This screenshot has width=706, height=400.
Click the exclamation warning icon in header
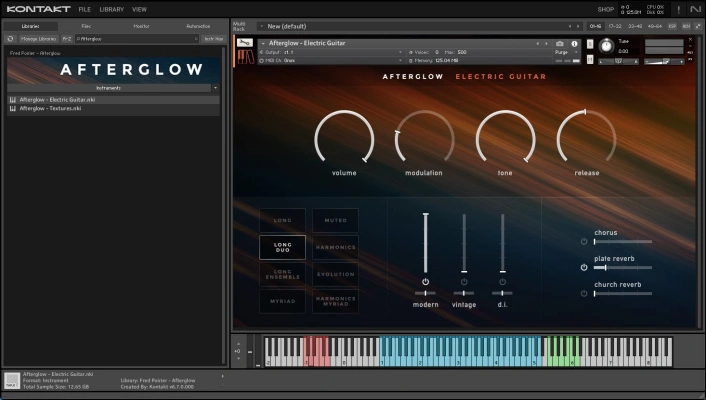coord(679,9)
